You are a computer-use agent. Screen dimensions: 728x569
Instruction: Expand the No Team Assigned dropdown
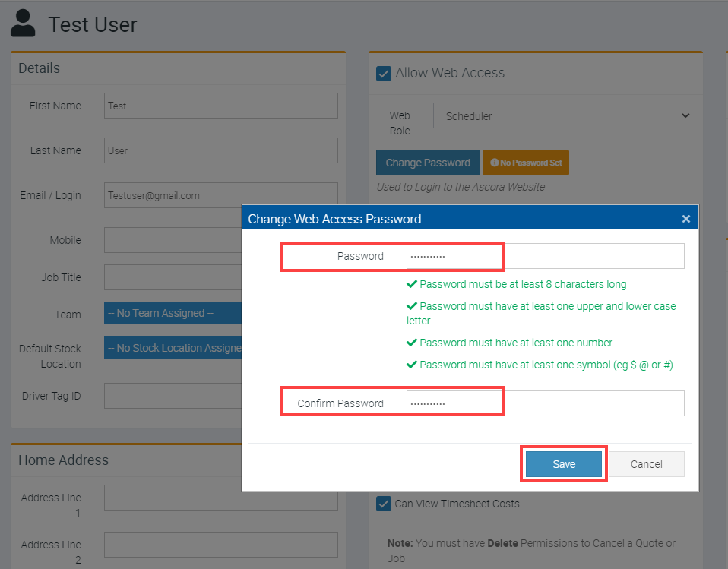pos(172,313)
